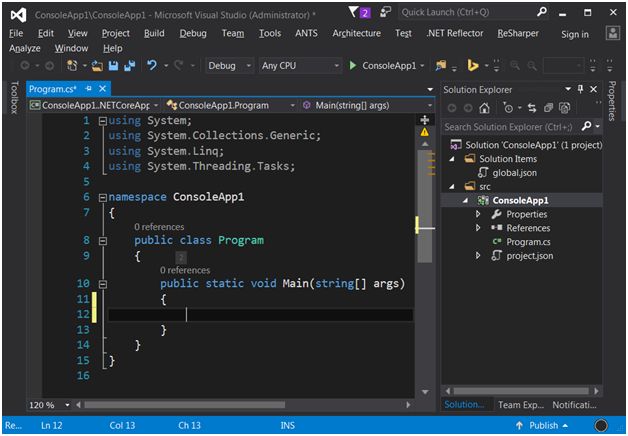Image resolution: width=628 pixels, height=436 pixels.
Task: Click the split-editor icon atop the scrollbar
Action: (425, 120)
